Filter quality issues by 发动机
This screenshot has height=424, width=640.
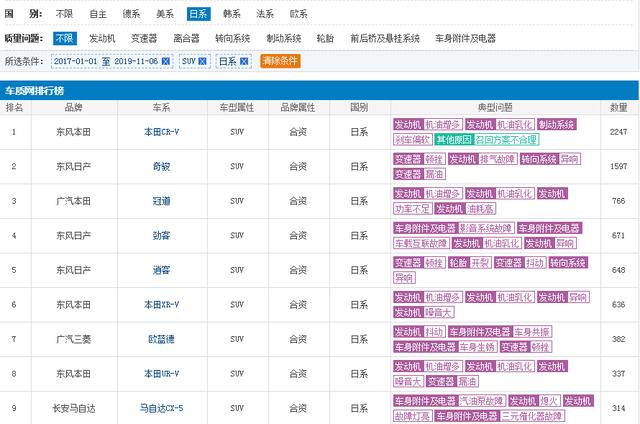tap(102, 38)
